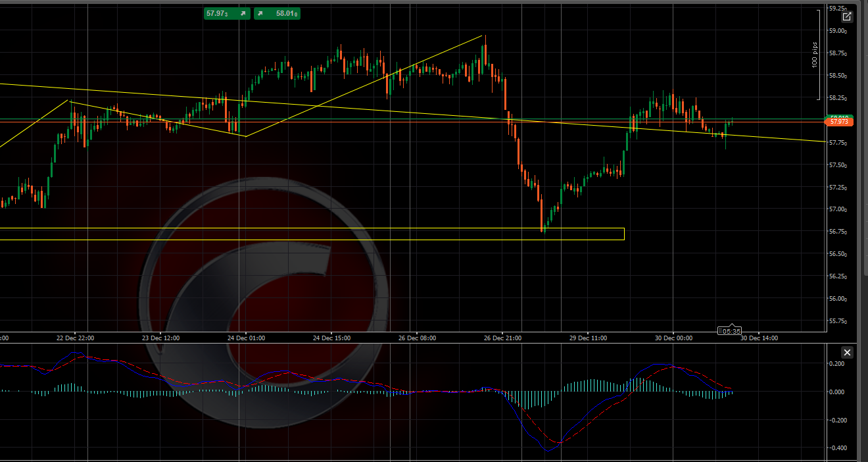This screenshot has width=868, height=462.
Task: Close the MACD indicator panel with X
Action: [x=847, y=353]
